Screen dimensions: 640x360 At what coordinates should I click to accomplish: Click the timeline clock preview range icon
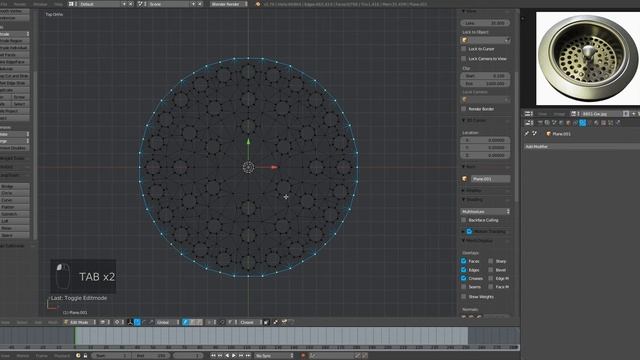[78, 356]
